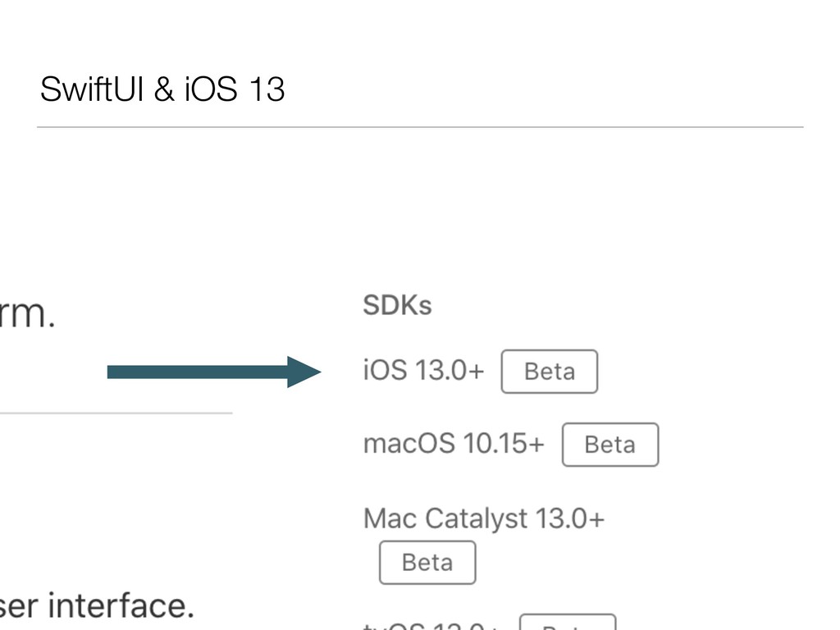This screenshot has width=840, height=630.
Task: Select the iOS 13.0+ SDK label
Action: point(423,370)
